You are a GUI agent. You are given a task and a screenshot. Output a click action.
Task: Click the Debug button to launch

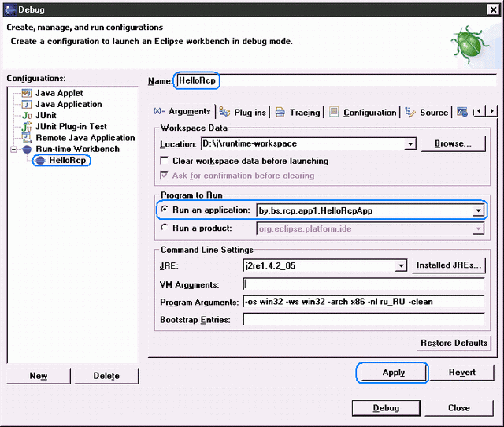pos(386,408)
